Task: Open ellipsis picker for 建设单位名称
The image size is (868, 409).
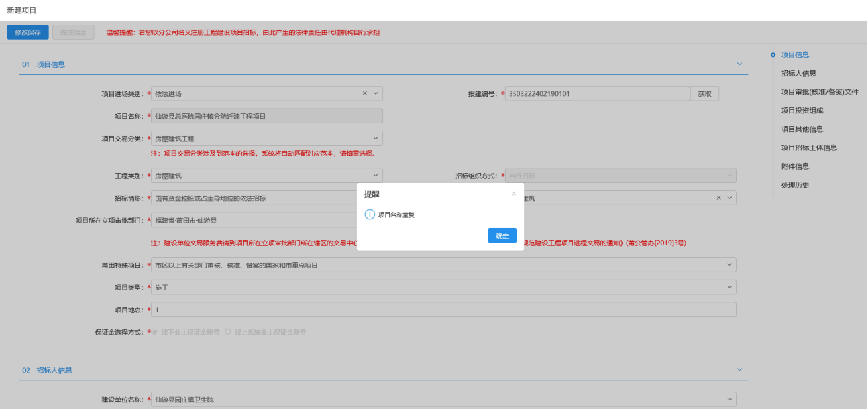Action: click(x=729, y=400)
